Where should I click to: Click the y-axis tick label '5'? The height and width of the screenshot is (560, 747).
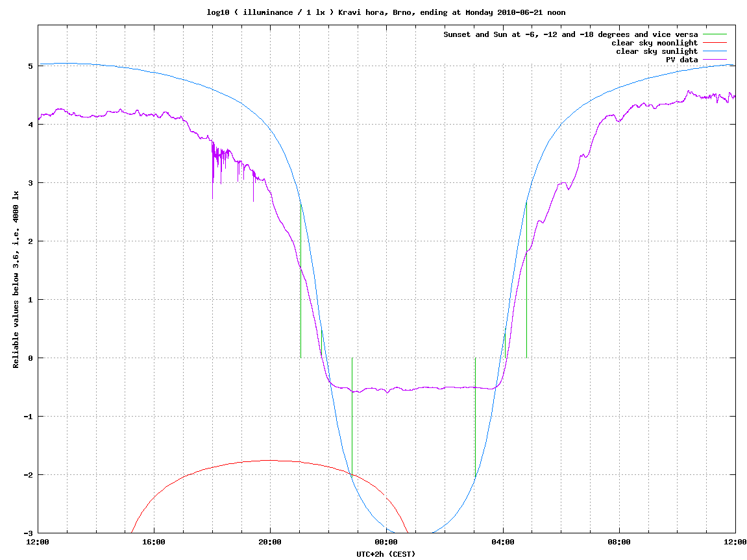31,66
